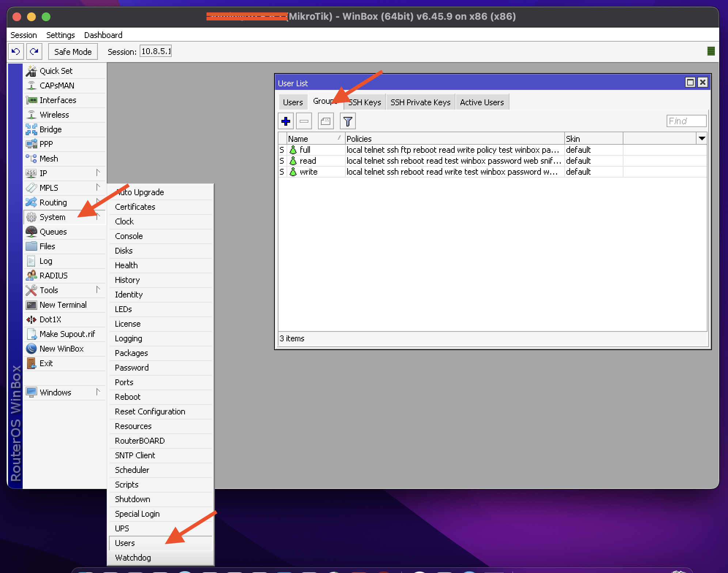Open the Queues section
The image size is (728, 573).
65,232
